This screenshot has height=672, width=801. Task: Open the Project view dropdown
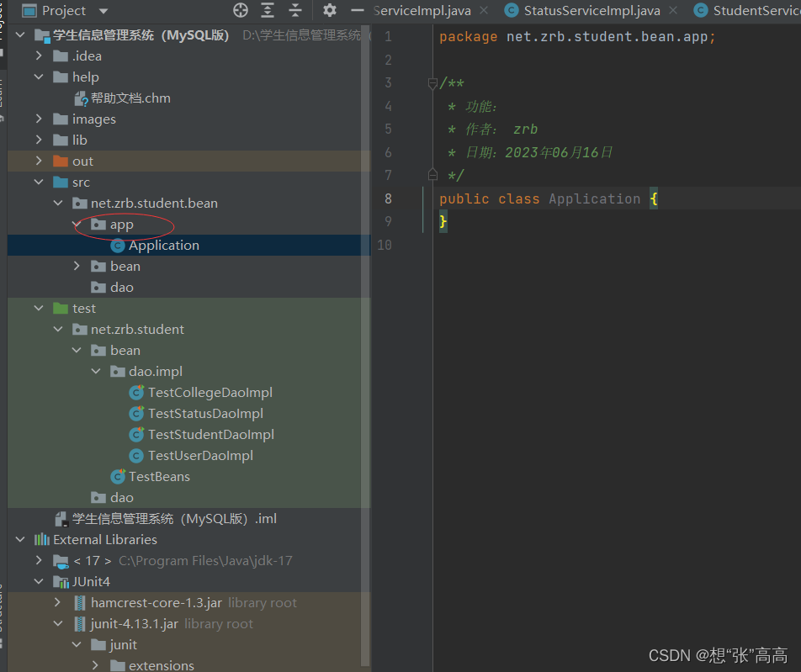(x=103, y=11)
